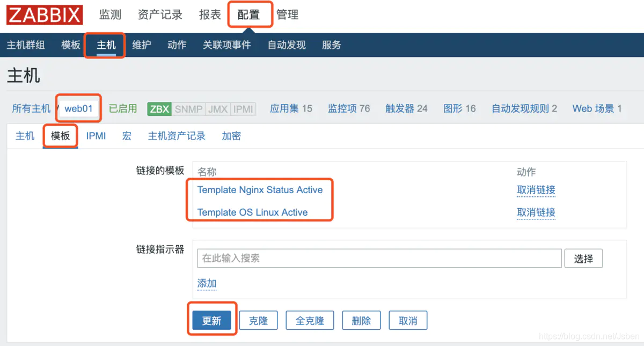Click the 添加 link
This screenshot has width=644, height=346.
point(207,283)
